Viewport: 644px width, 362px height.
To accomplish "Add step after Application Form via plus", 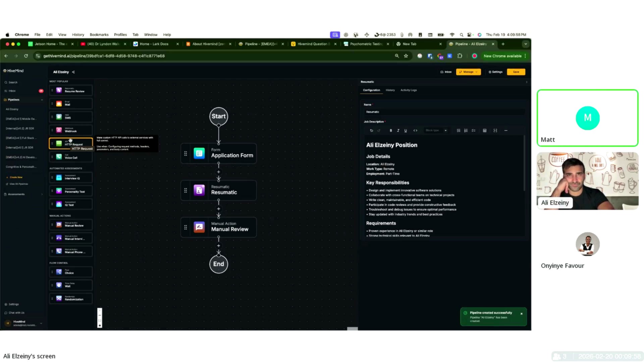I will point(219,172).
